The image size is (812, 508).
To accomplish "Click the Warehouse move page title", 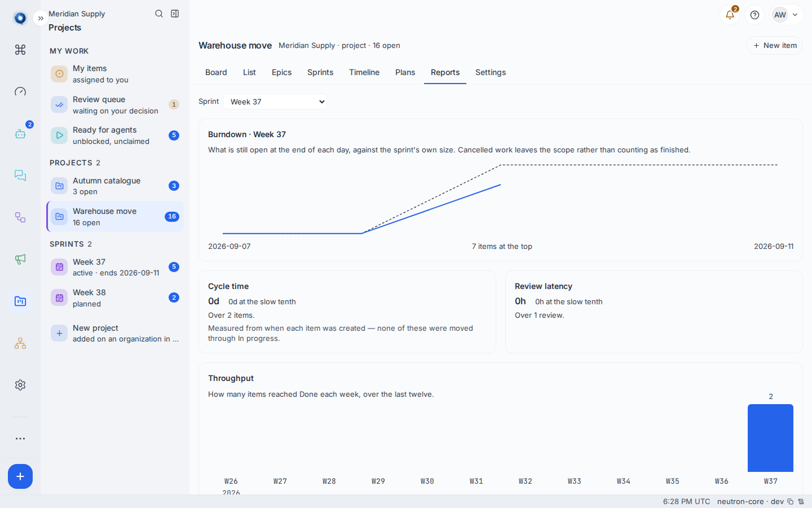I will pos(235,45).
